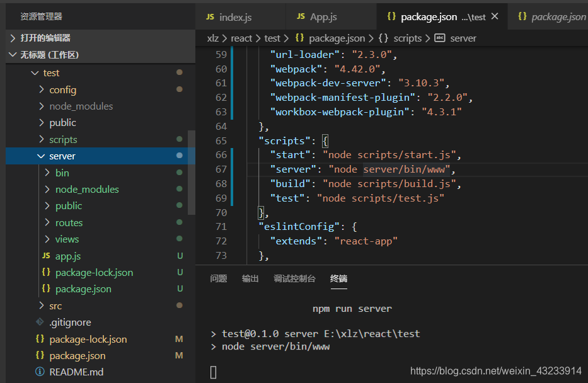Click the "server" key on line 67

click(x=293, y=169)
